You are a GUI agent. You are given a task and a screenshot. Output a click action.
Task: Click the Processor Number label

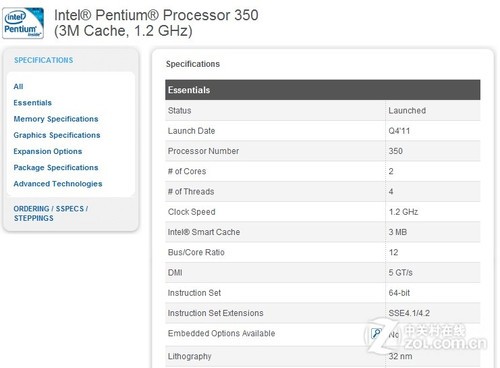(x=203, y=151)
